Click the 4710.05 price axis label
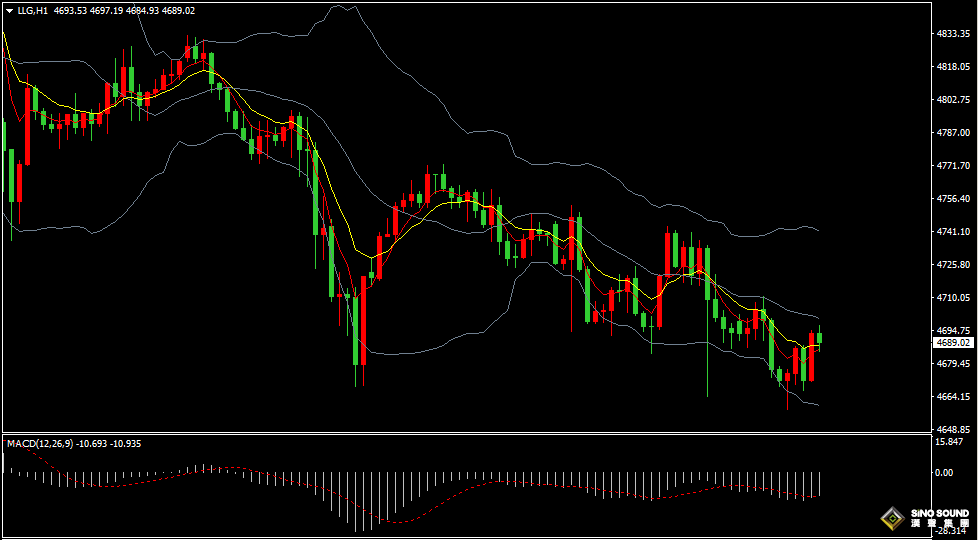979x540 pixels. tap(953, 298)
